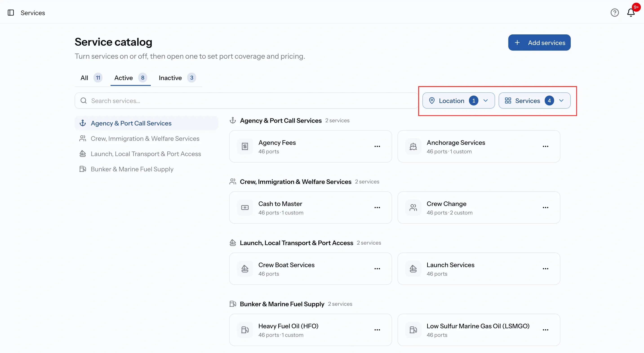
Task: Open the Anchorage Services more options menu
Action: click(545, 146)
